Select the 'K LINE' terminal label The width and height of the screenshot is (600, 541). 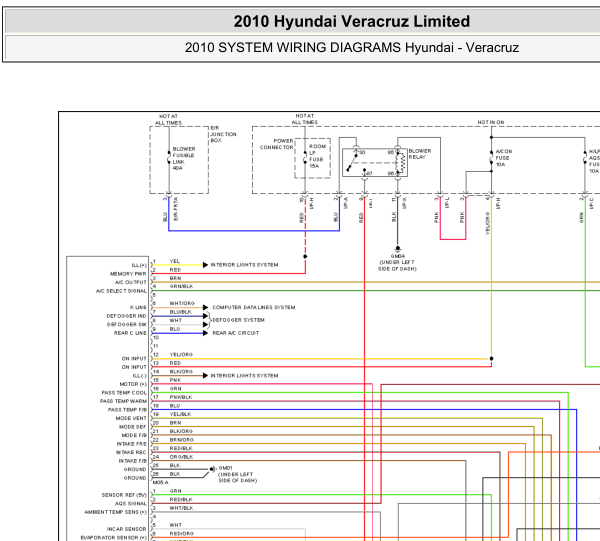pyautogui.click(x=138, y=307)
